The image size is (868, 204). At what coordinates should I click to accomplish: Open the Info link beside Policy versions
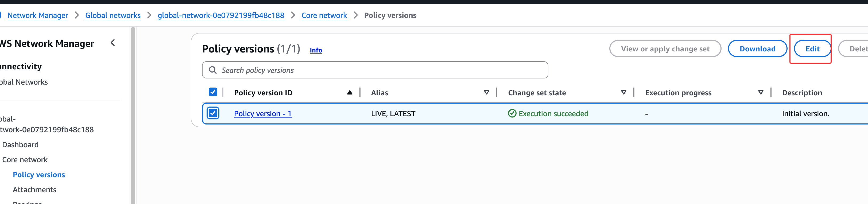coord(316,50)
